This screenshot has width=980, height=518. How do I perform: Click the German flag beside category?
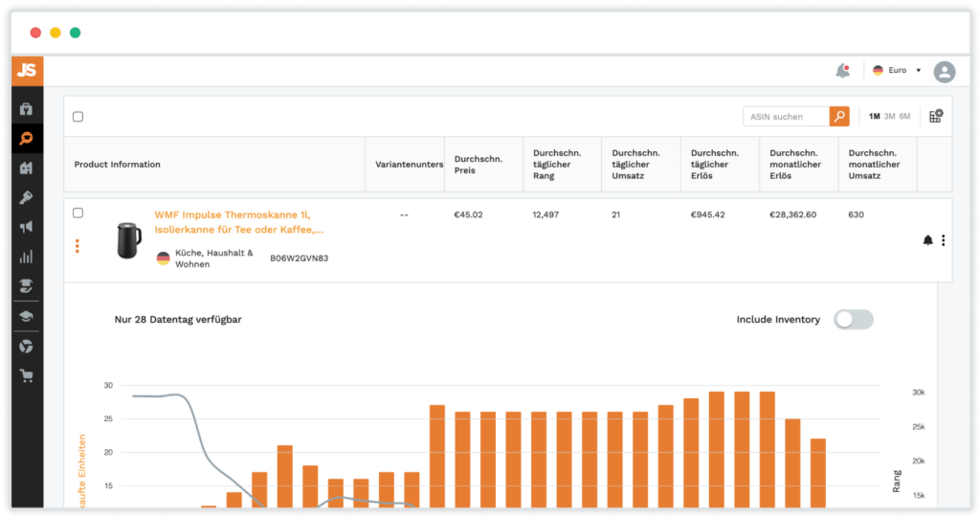point(163,259)
